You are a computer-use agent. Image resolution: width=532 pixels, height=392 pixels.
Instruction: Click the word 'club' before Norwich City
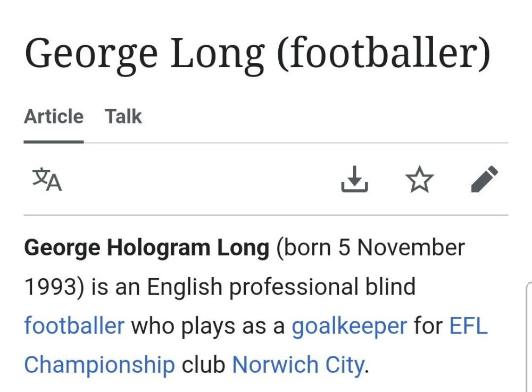203,365
